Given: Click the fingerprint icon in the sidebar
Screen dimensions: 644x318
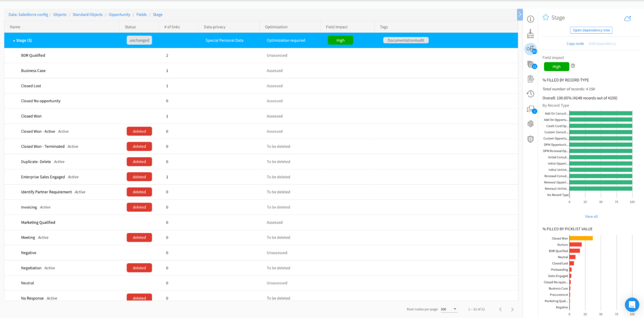Looking at the screenshot, I should coord(531,124).
